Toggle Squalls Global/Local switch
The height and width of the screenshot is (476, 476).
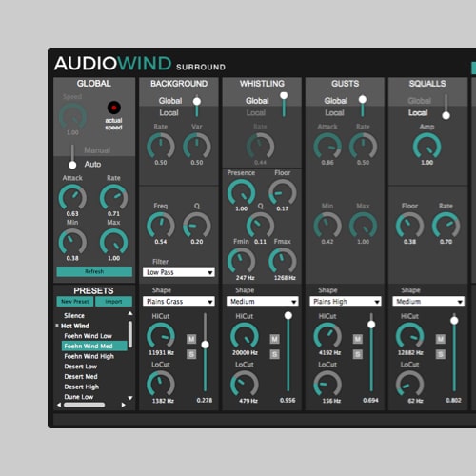[x=446, y=107]
